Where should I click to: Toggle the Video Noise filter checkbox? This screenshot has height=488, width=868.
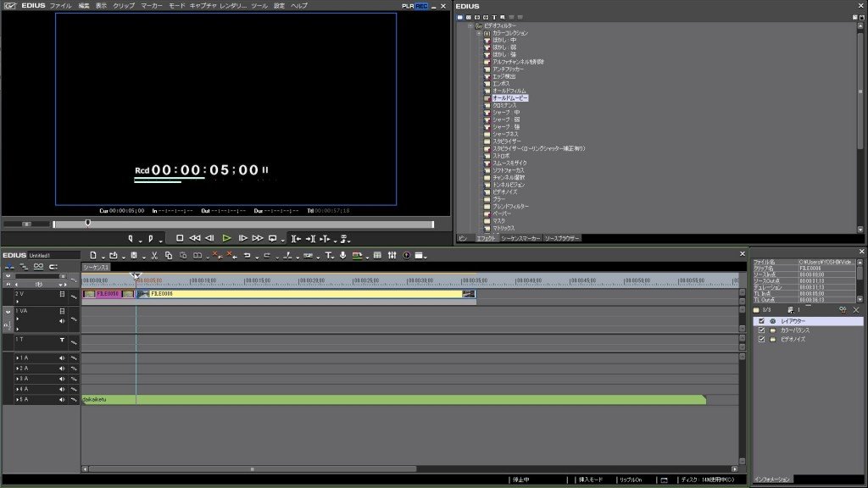click(x=762, y=339)
